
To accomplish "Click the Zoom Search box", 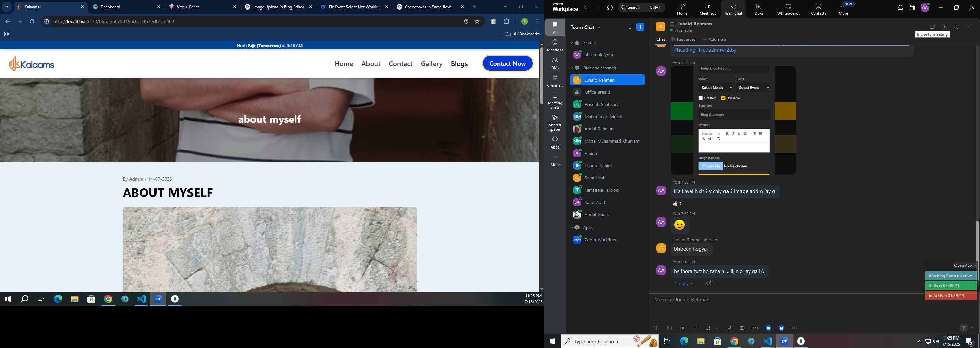I will pos(641,7).
